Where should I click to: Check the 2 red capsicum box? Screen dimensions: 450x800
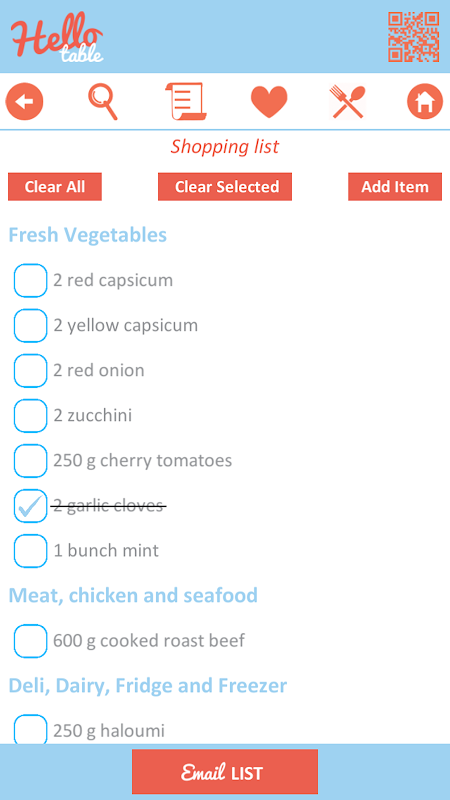pos(31,281)
